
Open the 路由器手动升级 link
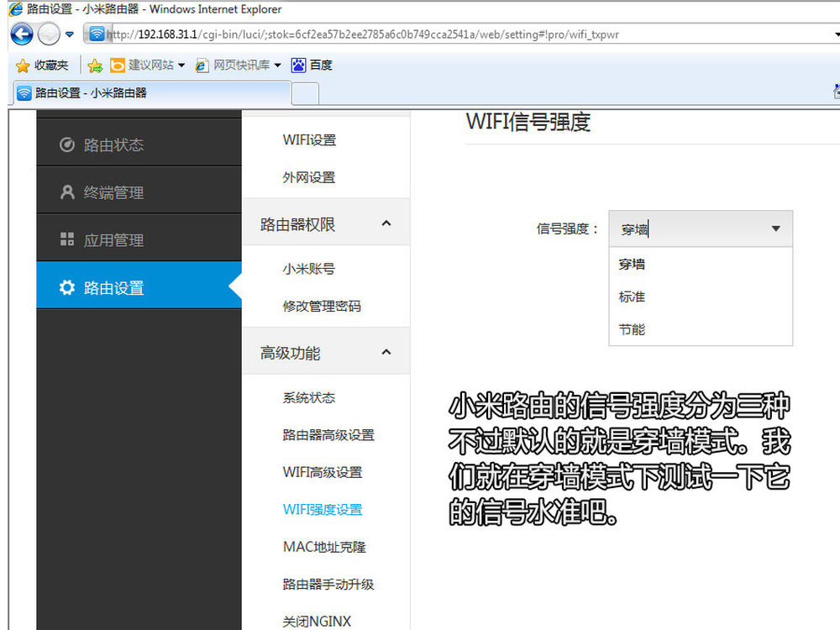pos(328,584)
